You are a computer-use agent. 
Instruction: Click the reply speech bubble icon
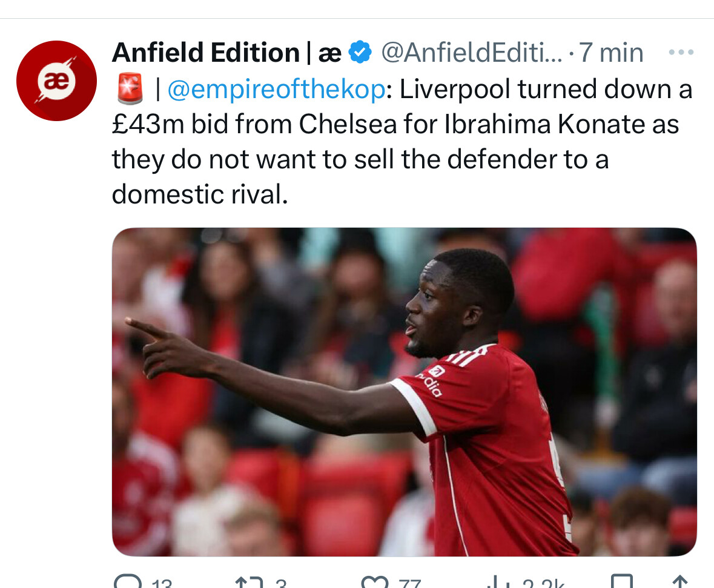(x=127, y=583)
